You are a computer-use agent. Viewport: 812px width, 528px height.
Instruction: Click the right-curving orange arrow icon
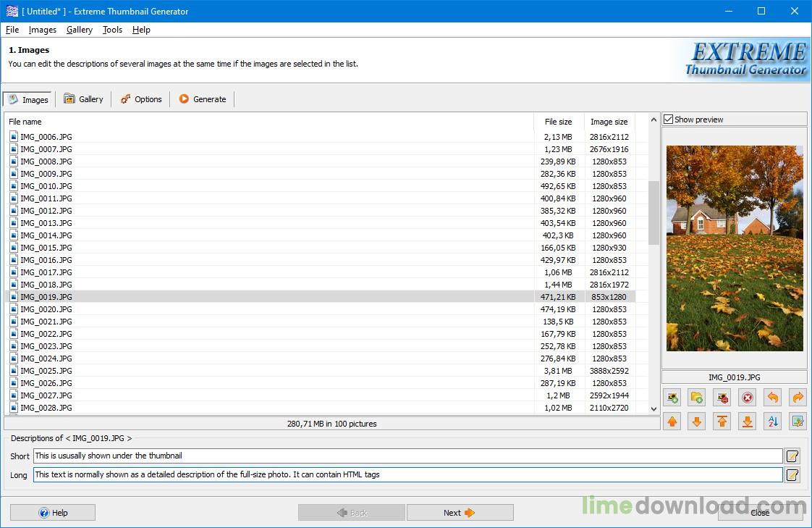pyautogui.click(x=798, y=398)
